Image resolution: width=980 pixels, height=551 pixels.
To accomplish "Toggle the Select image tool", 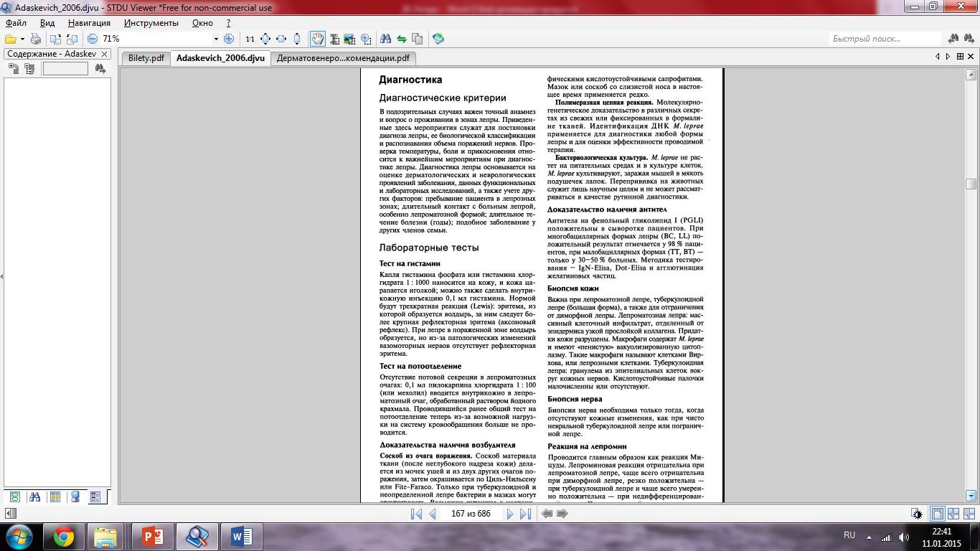I will coord(349,39).
